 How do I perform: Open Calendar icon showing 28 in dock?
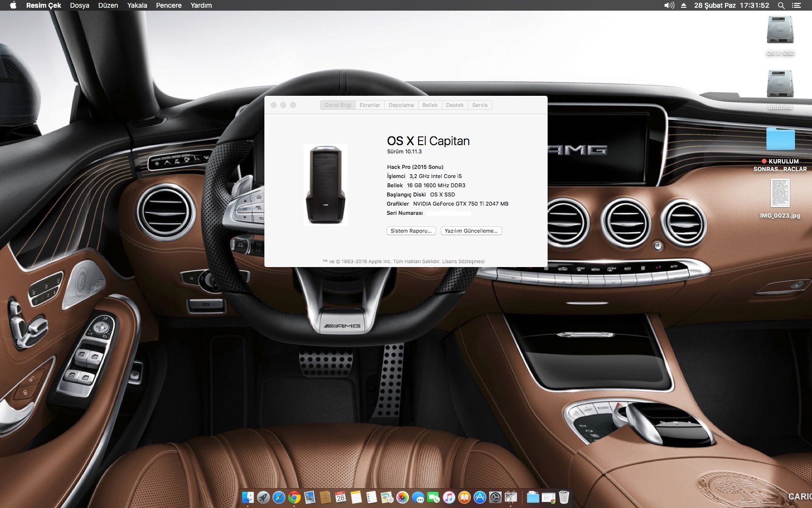[x=341, y=497]
